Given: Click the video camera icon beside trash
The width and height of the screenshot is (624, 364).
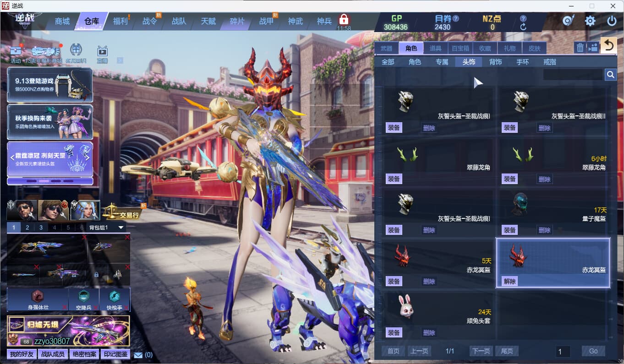Looking at the screenshot, I should (593, 47).
